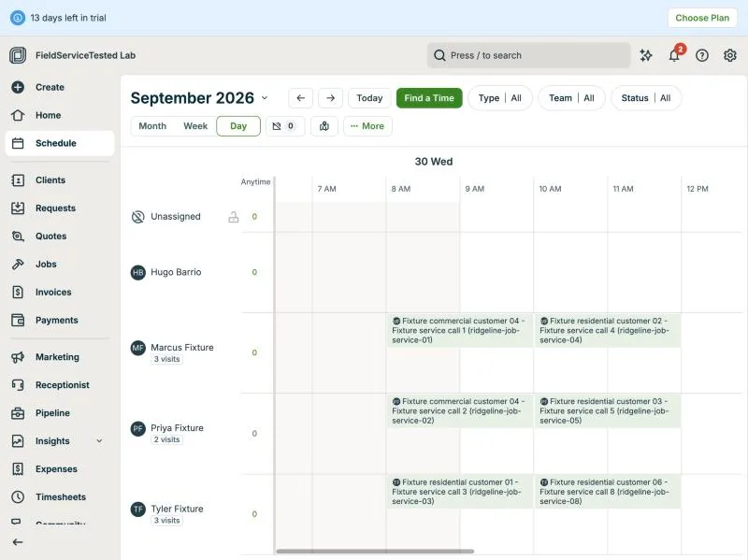Viewport: 748px width, 560px height.
Task: Switch to Month view
Action: pos(152,126)
